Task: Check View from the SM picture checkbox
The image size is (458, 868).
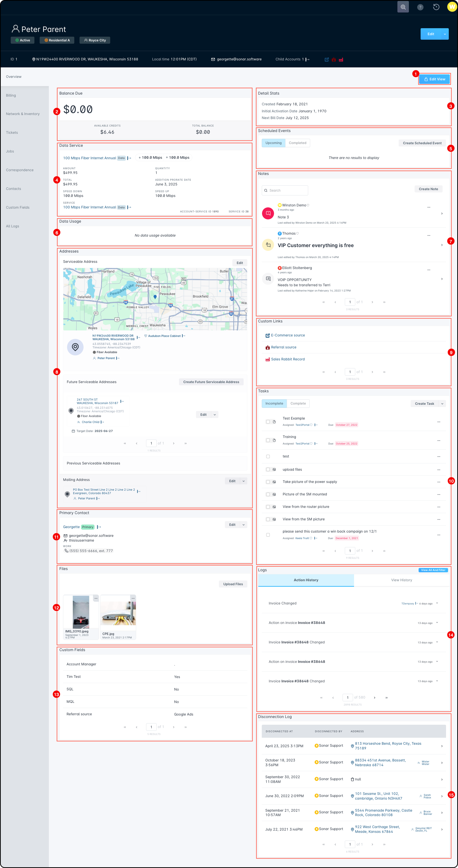Action: 268,519
